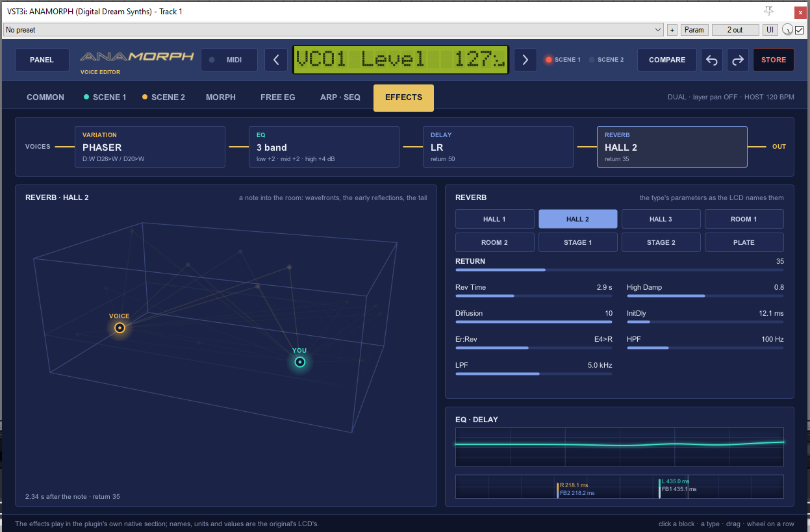Viewport: 810px width, 532px height.
Task: Undo the last edit
Action: [712, 60]
